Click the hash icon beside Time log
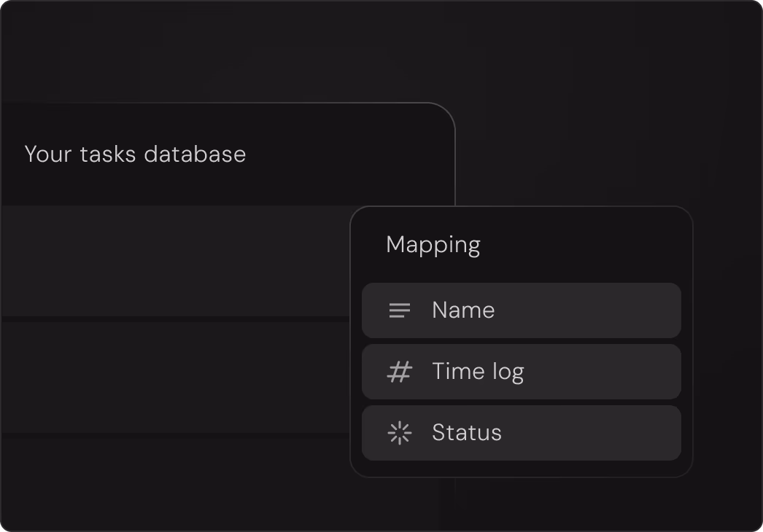763x532 pixels. click(400, 372)
